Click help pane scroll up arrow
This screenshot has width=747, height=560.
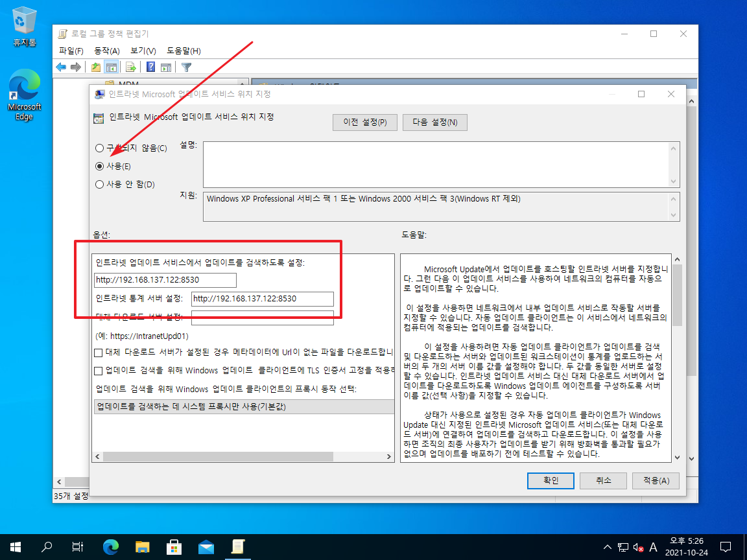pyautogui.click(x=677, y=259)
